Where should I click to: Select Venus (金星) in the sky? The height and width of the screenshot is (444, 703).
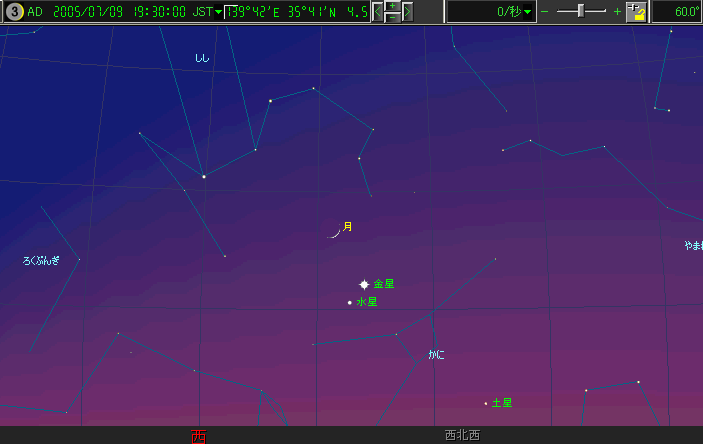click(x=364, y=284)
